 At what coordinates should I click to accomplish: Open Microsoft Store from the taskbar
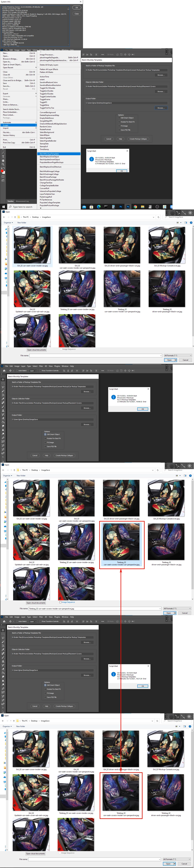pyautogui.click(x=91, y=207)
